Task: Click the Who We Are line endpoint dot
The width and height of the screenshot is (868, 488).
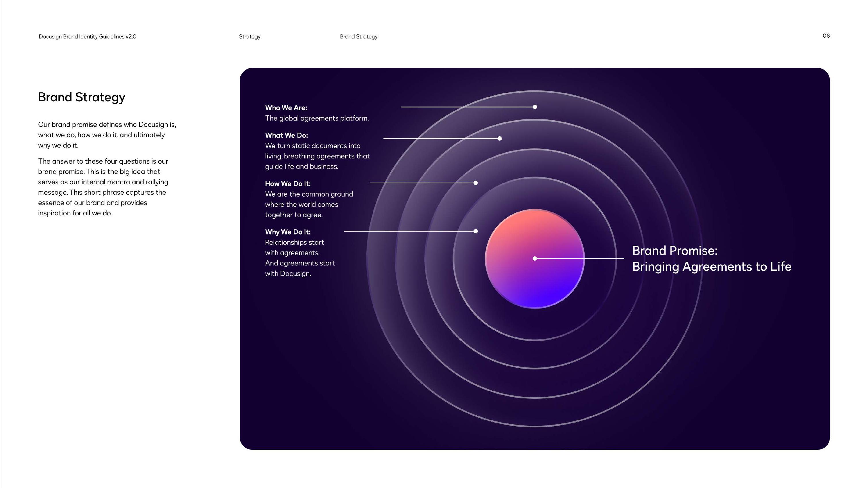Action: coord(535,107)
